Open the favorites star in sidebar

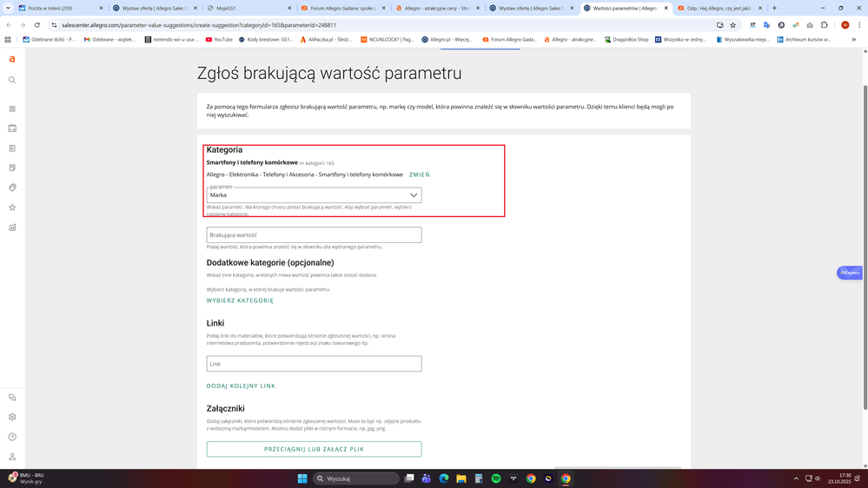[12, 208]
